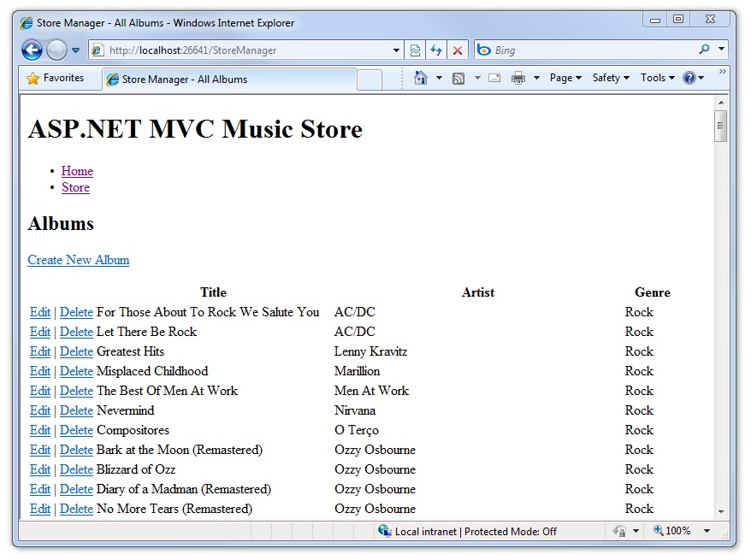The width and height of the screenshot is (751, 560).
Task: Stop loading the page
Action: tap(457, 50)
